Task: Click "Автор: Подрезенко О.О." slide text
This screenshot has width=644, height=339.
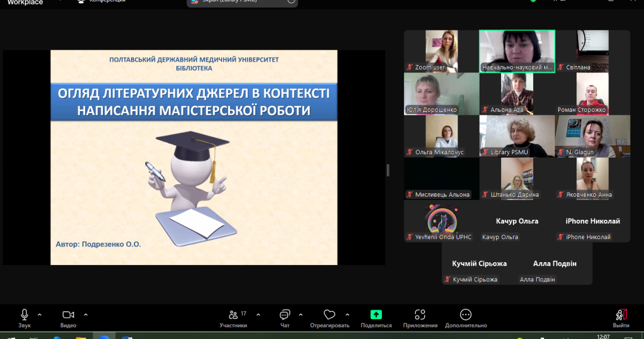Action: 98,244
